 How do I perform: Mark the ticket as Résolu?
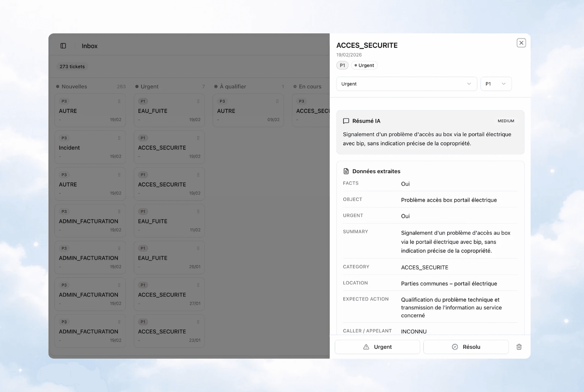coord(466,347)
